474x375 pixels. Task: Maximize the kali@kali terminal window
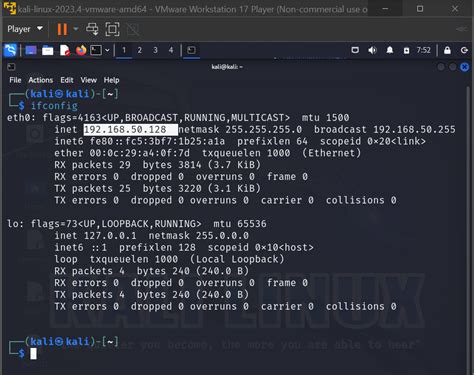point(453,67)
